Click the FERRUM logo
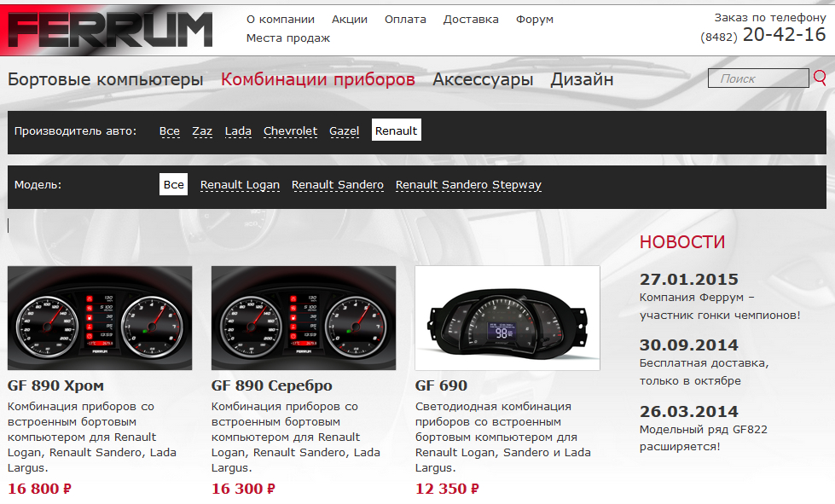835x504 pixels. 110,29
